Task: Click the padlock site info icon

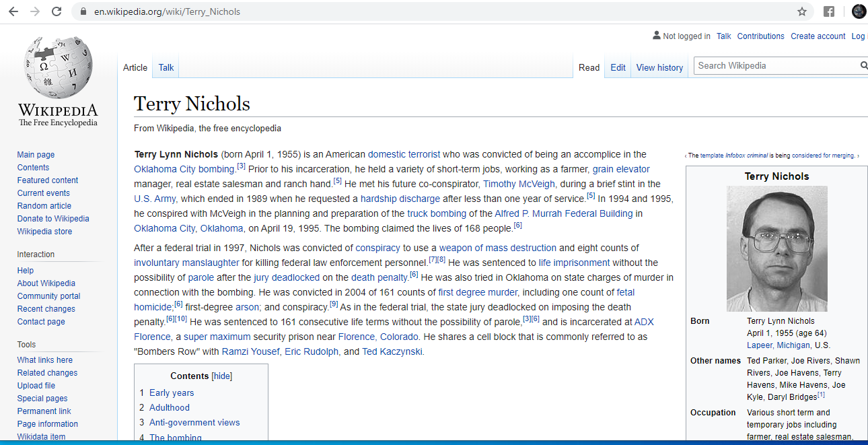Action: [x=83, y=11]
